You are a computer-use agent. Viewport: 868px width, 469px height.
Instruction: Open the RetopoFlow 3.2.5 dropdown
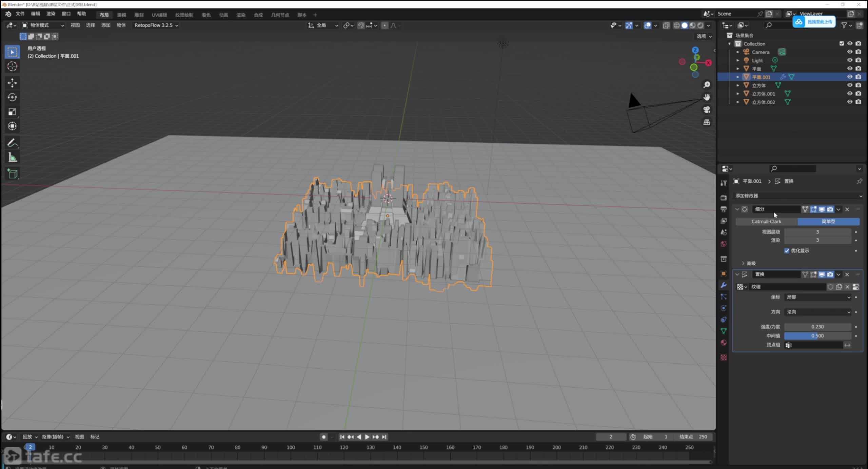(156, 25)
